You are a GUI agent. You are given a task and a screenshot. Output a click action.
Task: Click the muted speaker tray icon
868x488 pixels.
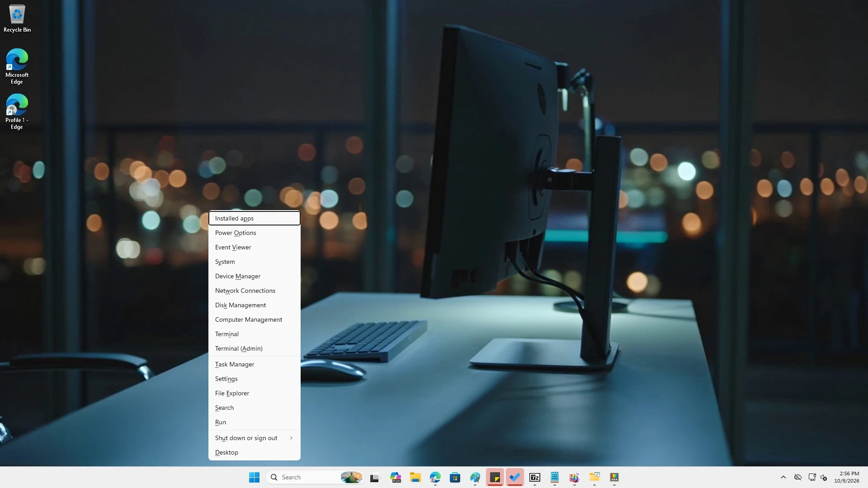click(824, 477)
